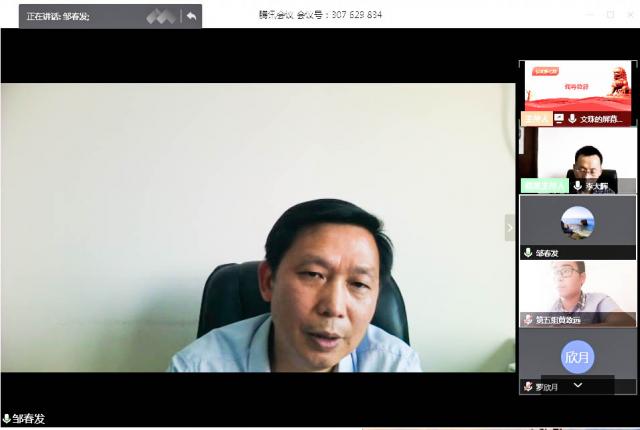Click the mic icon on 文辉的屏幕 tile
This screenshot has width=640, height=430.
[572, 118]
